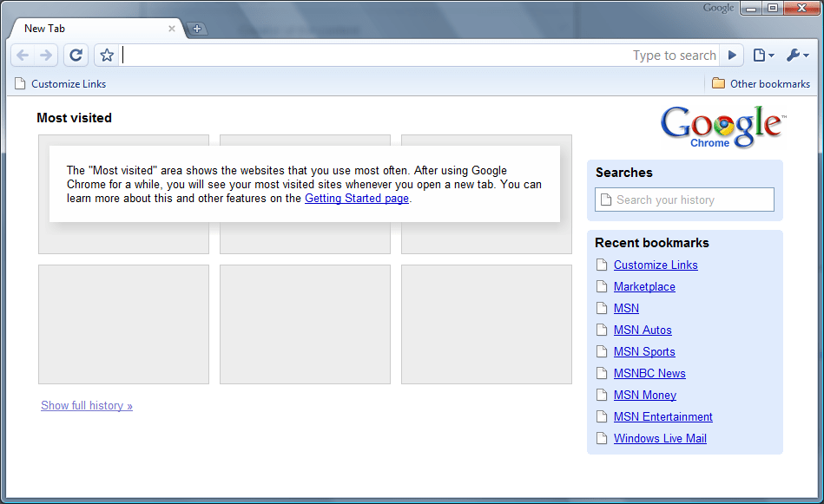
Task: Open the Windows Live Mail bookmark
Action: click(660, 438)
